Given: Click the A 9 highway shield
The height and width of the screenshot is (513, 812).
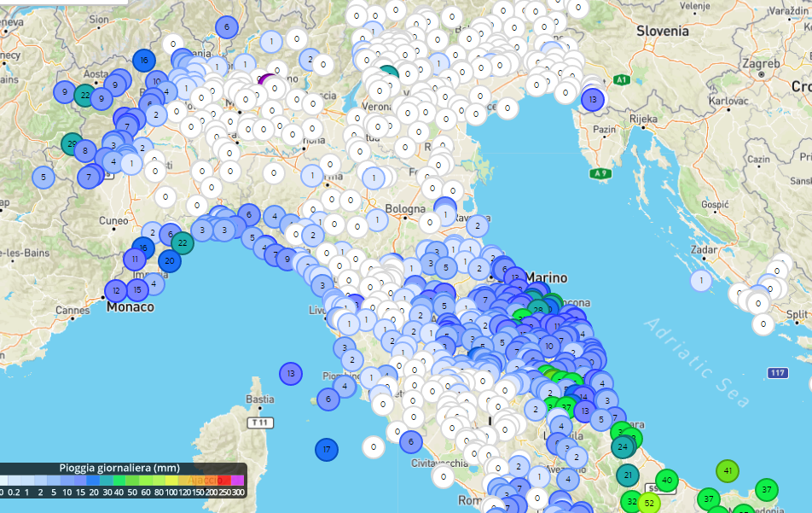Looking at the screenshot, I should [x=600, y=173].
